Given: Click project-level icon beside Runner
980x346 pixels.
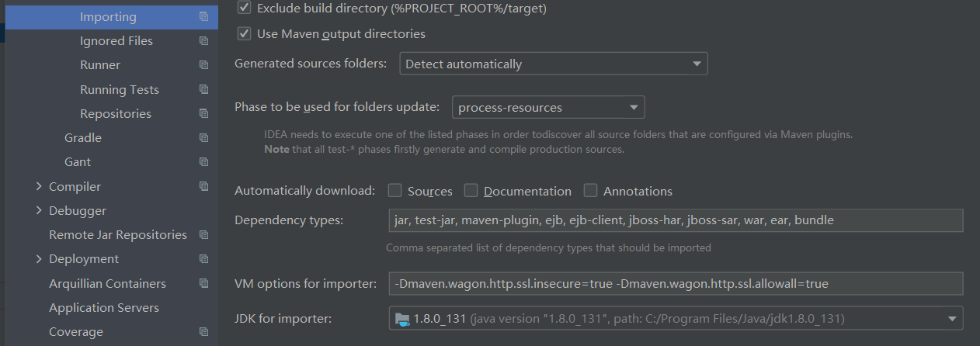Looking at the screenshot, I should [x=203, y=65].
